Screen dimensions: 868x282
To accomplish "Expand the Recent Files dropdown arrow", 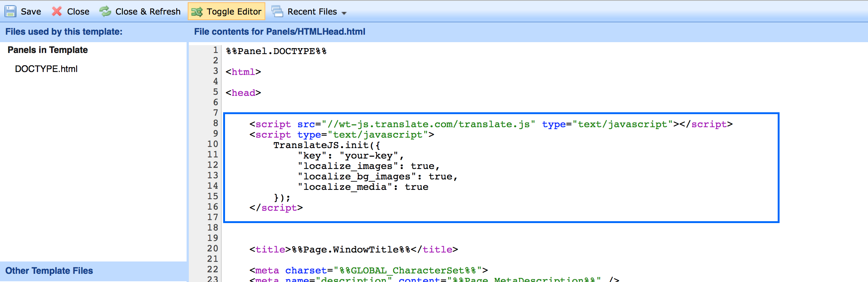I will (344, 13).
